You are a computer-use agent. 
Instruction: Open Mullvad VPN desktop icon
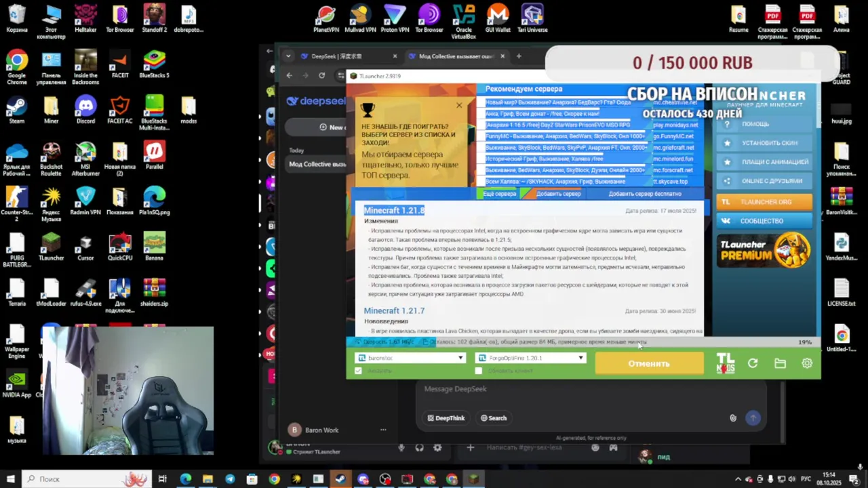tap(360, 19)
